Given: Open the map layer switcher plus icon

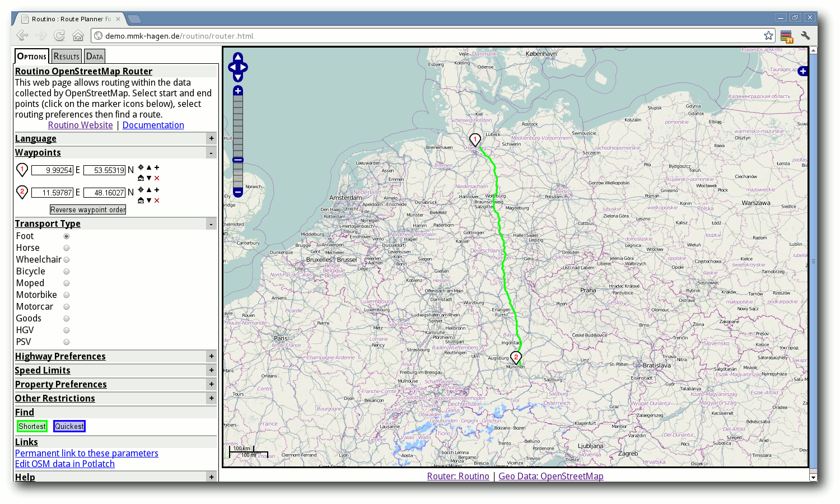Looking at the screenshot, I should pyautogui.click(x=802, y=71).
